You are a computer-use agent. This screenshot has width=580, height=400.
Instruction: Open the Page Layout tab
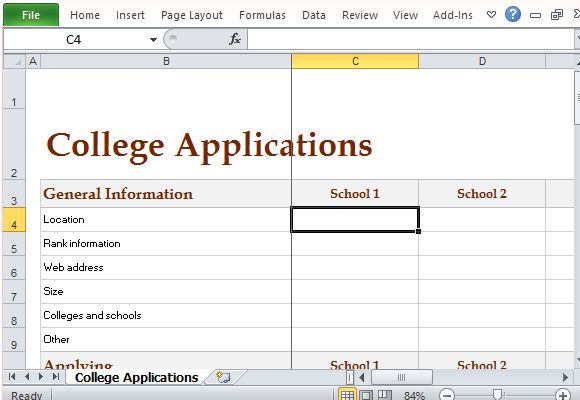pyautogui.click(x=192, y=15)
